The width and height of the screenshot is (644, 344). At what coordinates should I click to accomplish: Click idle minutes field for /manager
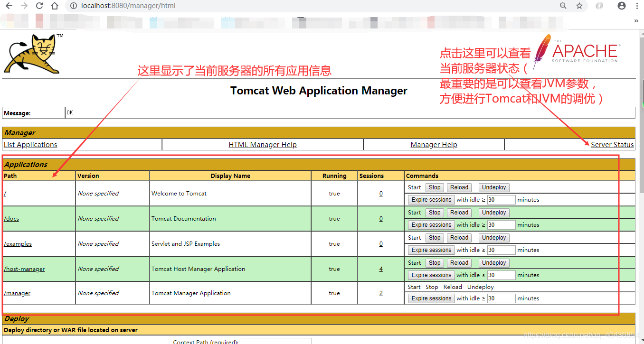pyautogui.click(x=501, y=298)
